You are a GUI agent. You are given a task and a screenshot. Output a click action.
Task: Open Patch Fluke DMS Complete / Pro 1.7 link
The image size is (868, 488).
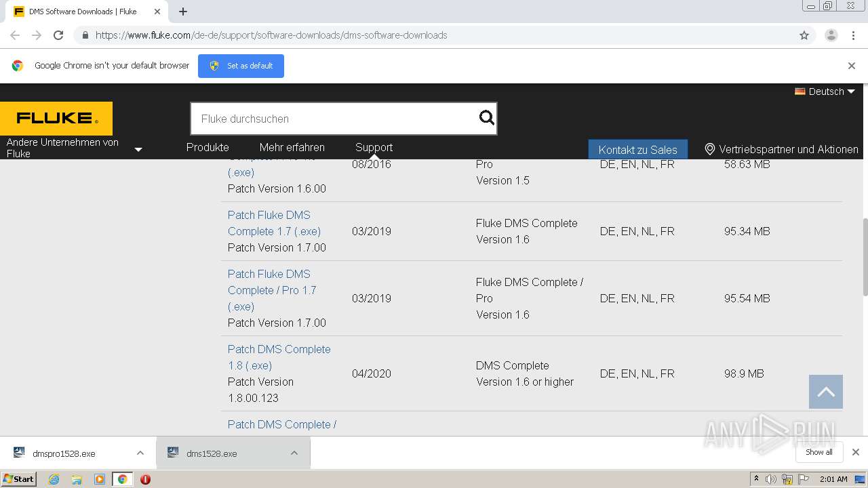272,290
